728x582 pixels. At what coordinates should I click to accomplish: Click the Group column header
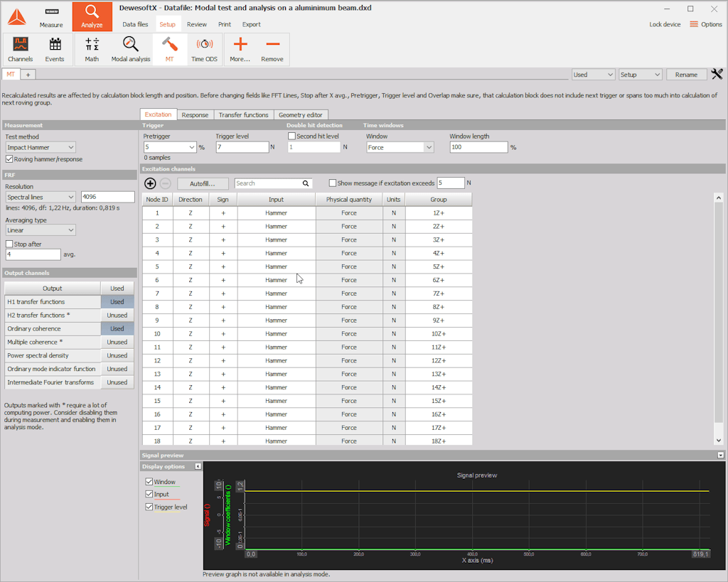[438, 200]
